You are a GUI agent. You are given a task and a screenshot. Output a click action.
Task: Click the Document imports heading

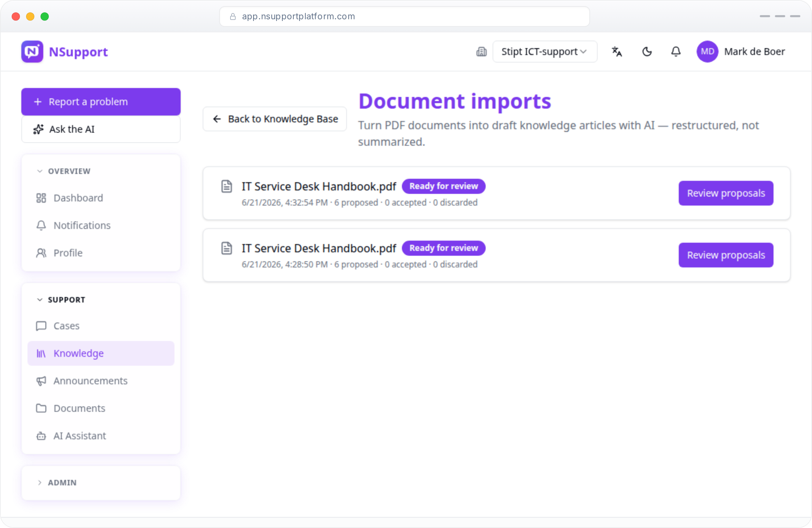pos(455,101)
